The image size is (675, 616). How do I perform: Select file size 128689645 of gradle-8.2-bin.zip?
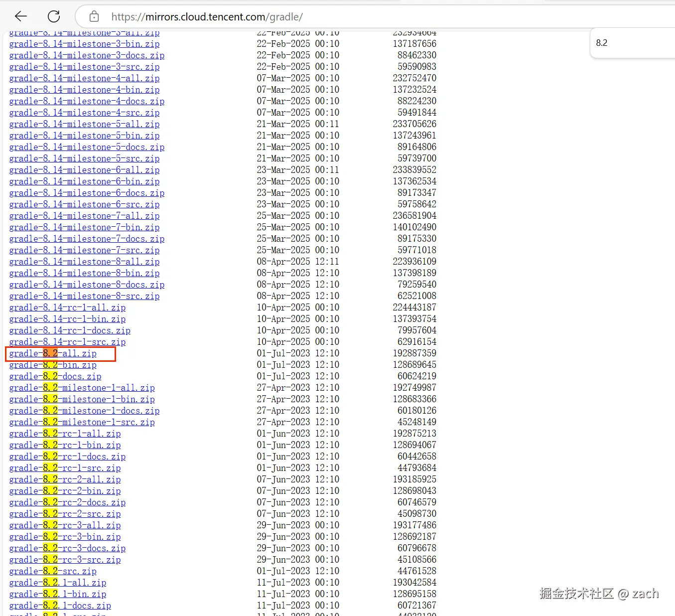[414, 365]
